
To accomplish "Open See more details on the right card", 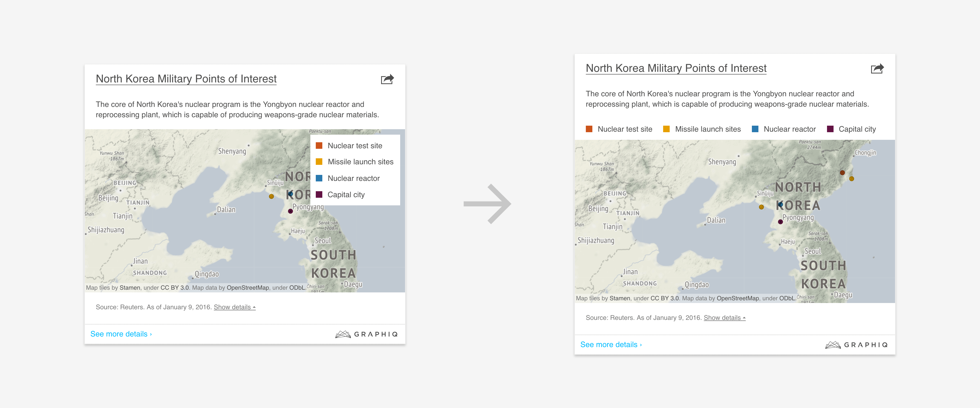I will (611, 345).
